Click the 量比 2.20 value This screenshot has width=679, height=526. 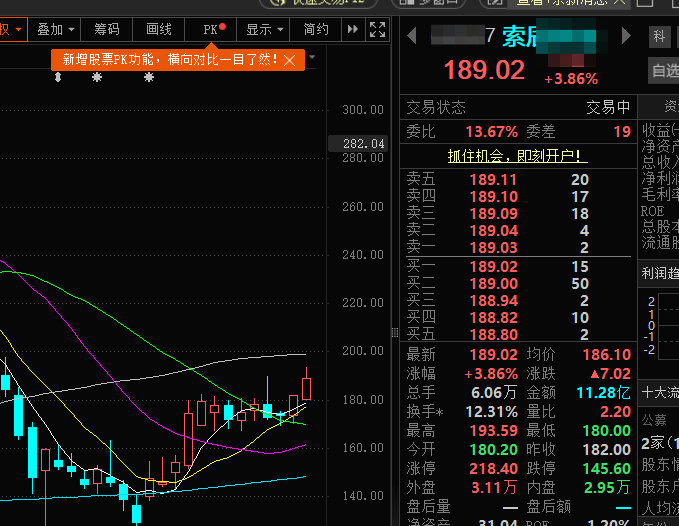pos(615,412)
